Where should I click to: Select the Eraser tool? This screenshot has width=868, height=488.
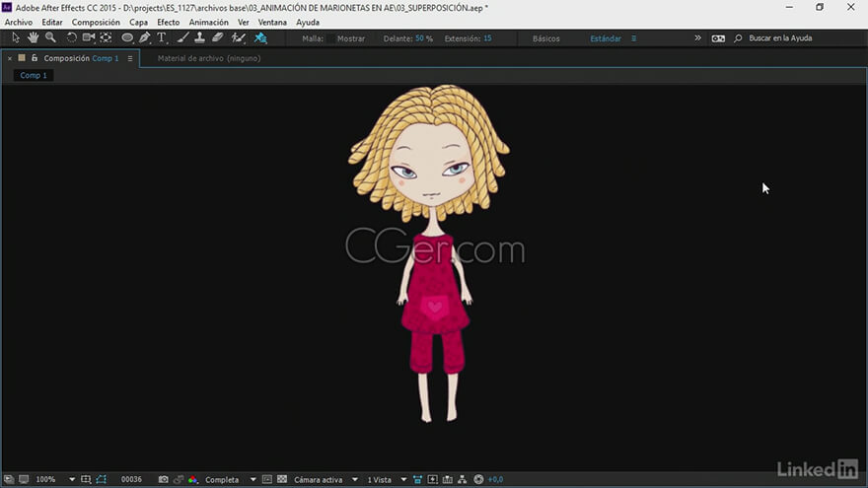pos(218,37)
